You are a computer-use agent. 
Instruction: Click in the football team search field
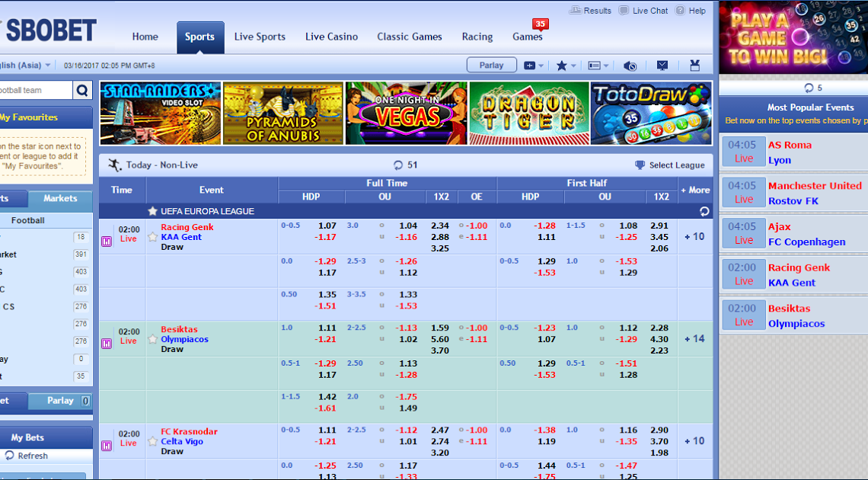[x=36, y=90]
